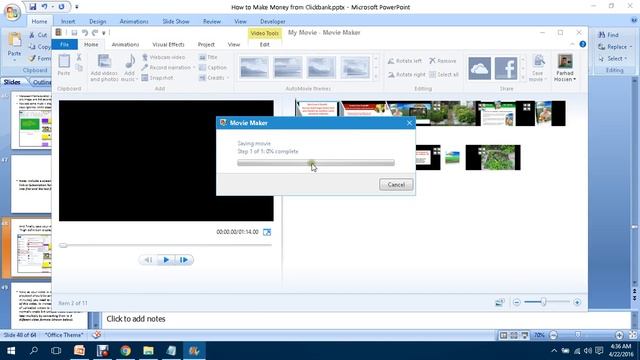Click to add notes field
640x360 pixels.
click(x=366, y=319)
